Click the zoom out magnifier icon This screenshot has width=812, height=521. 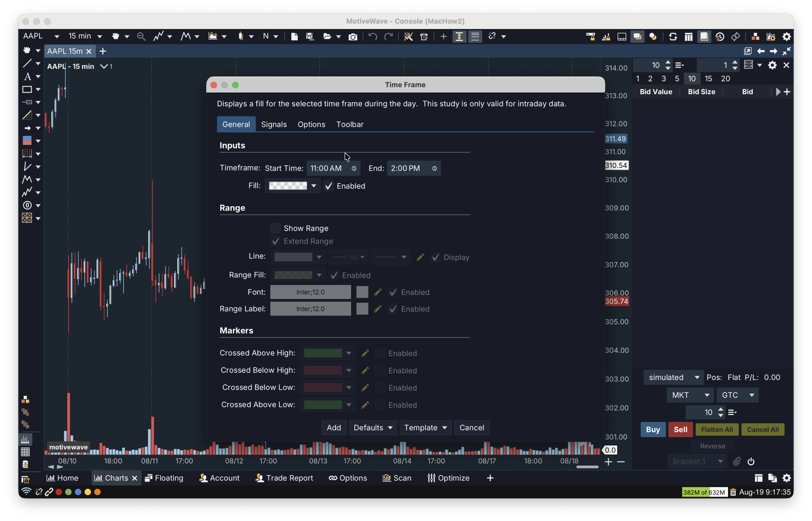pyautogui.click(x=141, y=36)
